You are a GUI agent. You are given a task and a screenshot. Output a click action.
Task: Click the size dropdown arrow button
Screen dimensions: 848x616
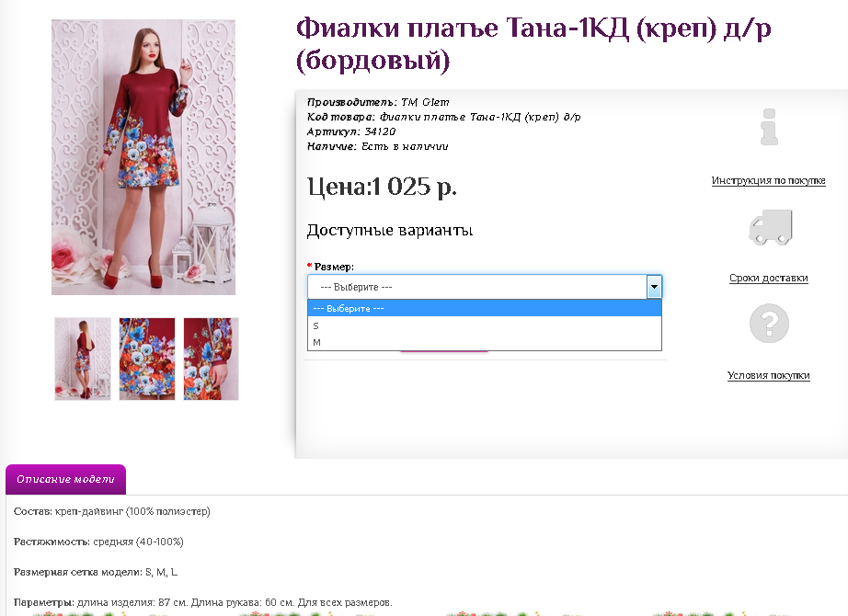pos(654,287)
